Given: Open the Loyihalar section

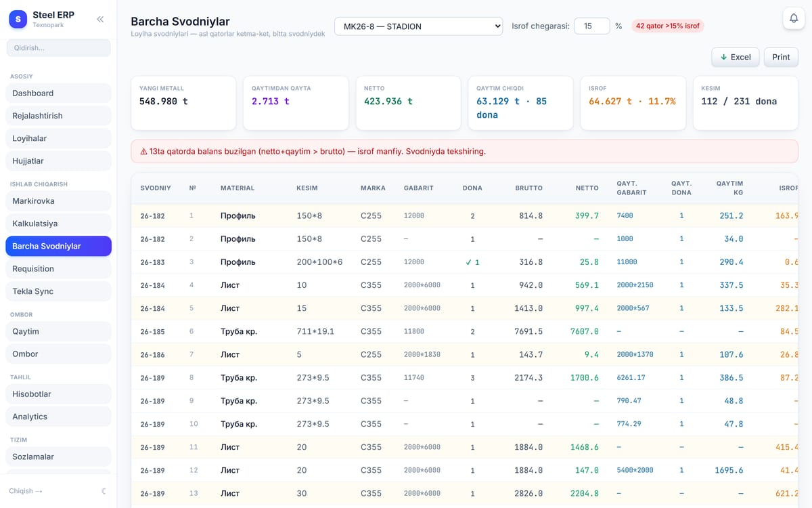Looking at the screenshot, I should pos(58,138).
